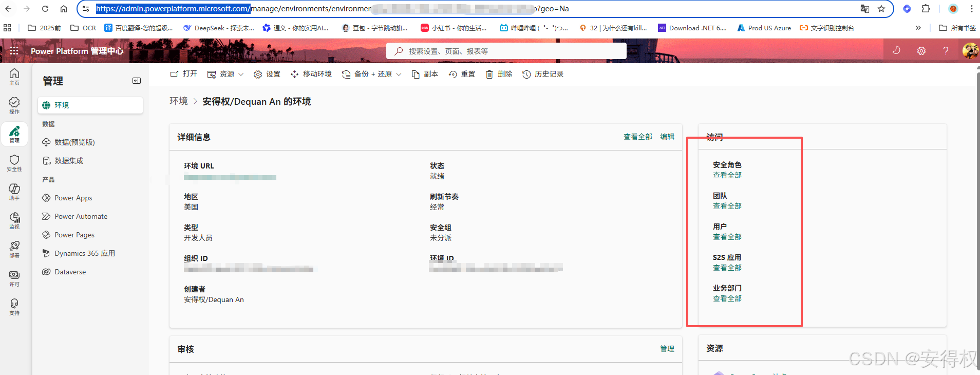Screen dimensions: 980x375
Task: Click 删除 toolbar command
Action: click(x=499, y=74)
